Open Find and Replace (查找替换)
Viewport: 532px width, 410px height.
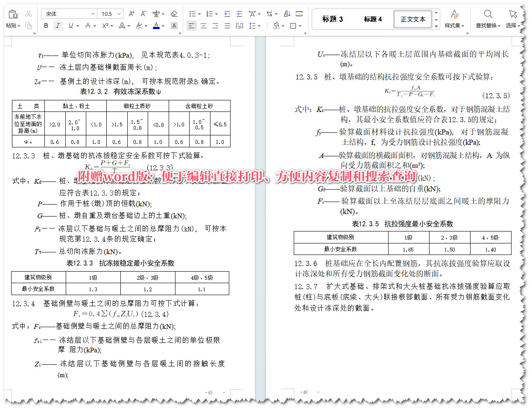(488, 19)
